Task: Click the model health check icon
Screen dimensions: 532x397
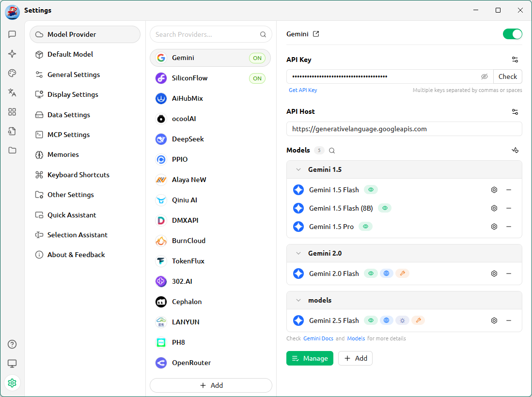Action: click(x=515, y=150)
